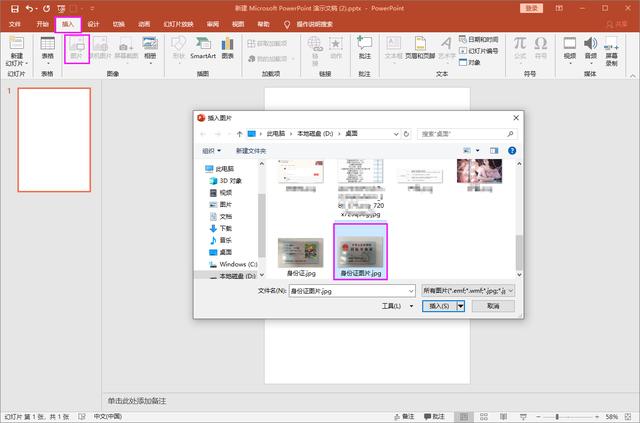Open the 文件 menu tab

[x=15, y=22]
